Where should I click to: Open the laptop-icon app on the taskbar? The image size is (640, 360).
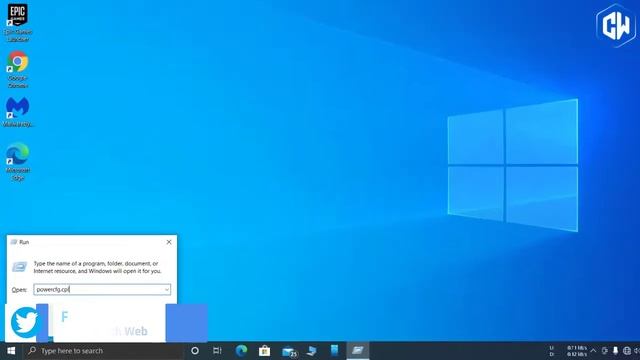coord(311,351)
